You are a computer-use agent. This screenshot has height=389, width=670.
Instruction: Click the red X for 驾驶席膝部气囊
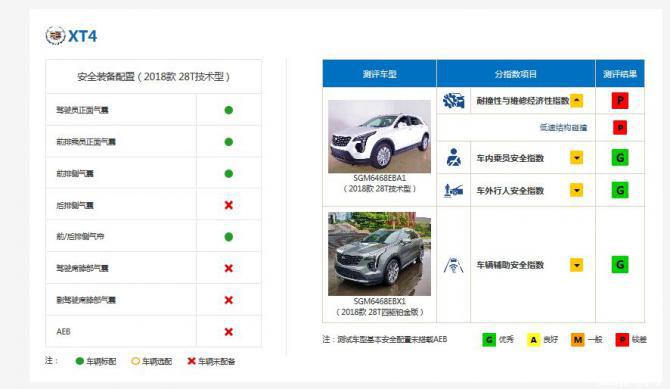[x=229, y=268]
